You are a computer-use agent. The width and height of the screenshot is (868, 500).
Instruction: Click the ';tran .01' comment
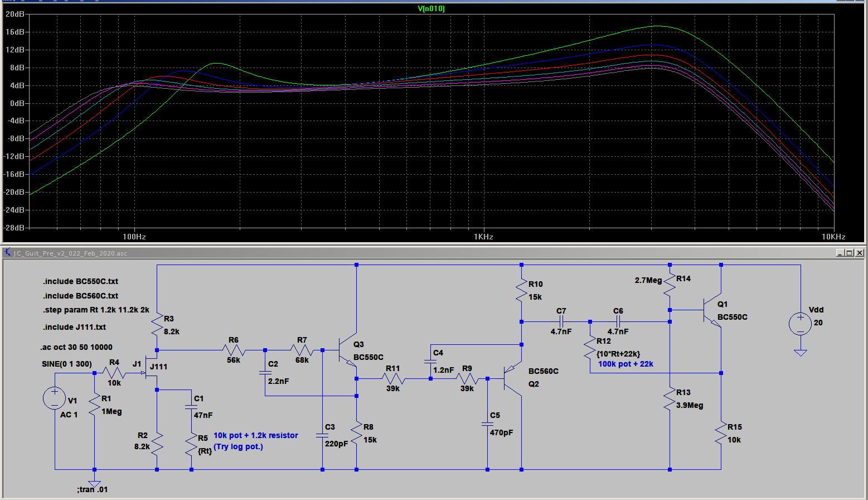(x=93, y=489)
